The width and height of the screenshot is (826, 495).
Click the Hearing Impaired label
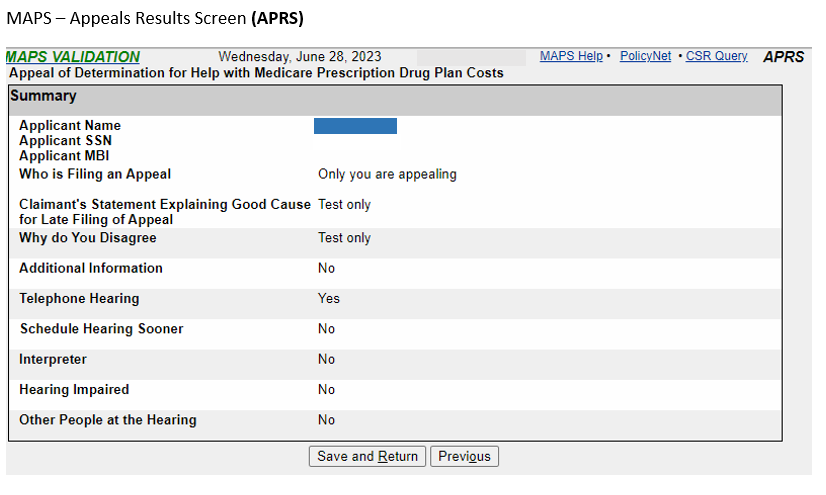click(x=74, y=389)
